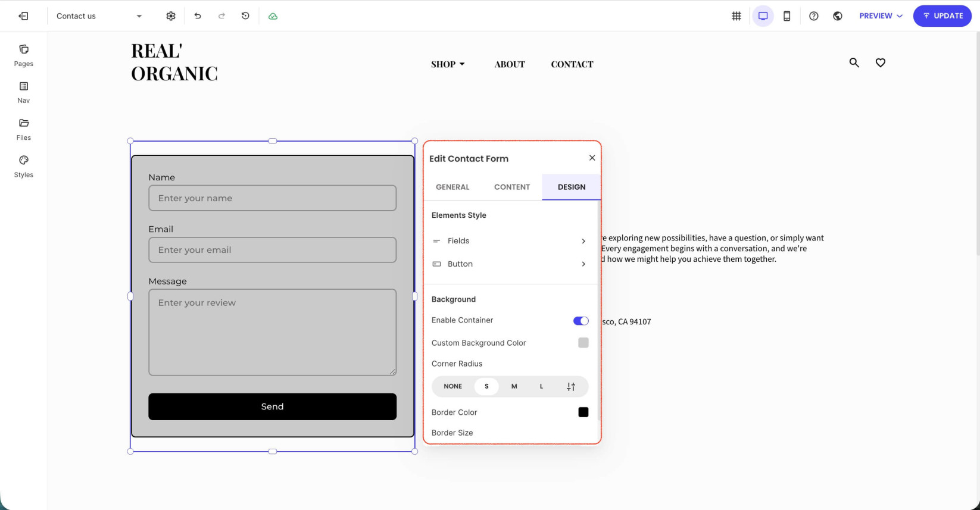Switch to mobile view
Image resolution: width=980 pixels, height=510 pixels.
[x=787, y=16]
